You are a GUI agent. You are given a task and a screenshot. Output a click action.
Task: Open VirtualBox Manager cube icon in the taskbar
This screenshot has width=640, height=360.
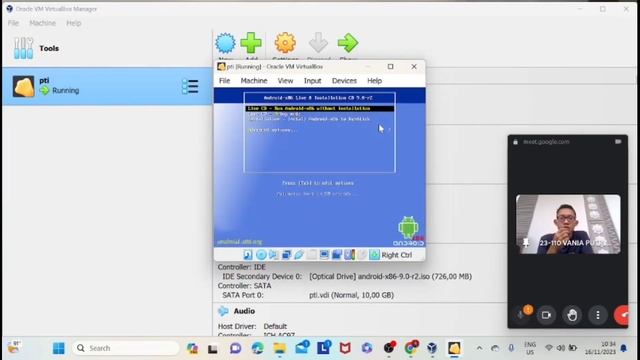[x=432, y=348]
